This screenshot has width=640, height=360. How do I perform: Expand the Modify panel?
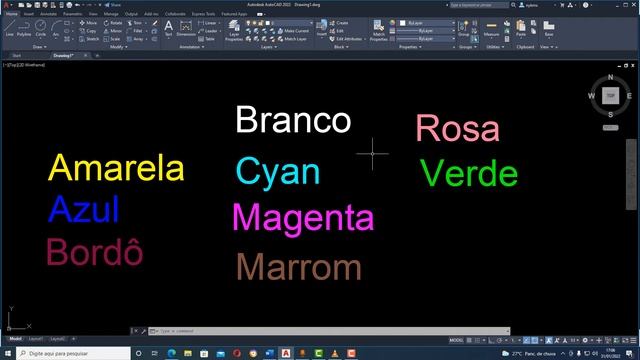coord(119,47)
